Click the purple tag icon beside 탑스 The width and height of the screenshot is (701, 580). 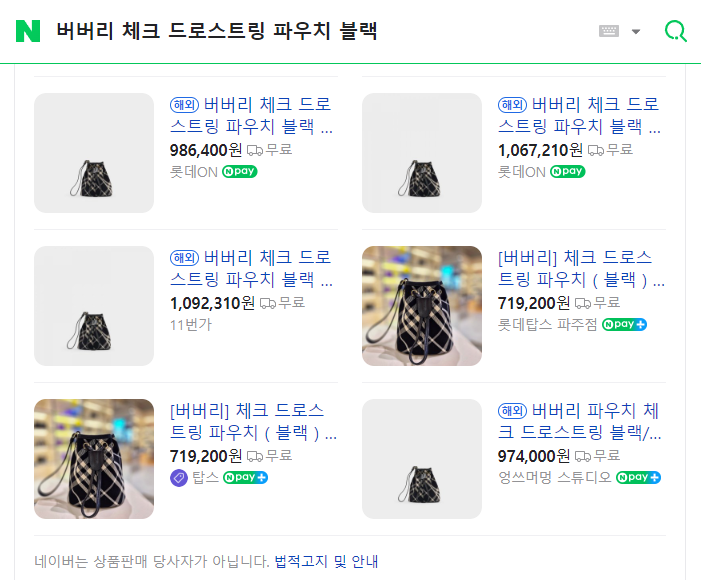pyautogui.click(x=179, y=477)
